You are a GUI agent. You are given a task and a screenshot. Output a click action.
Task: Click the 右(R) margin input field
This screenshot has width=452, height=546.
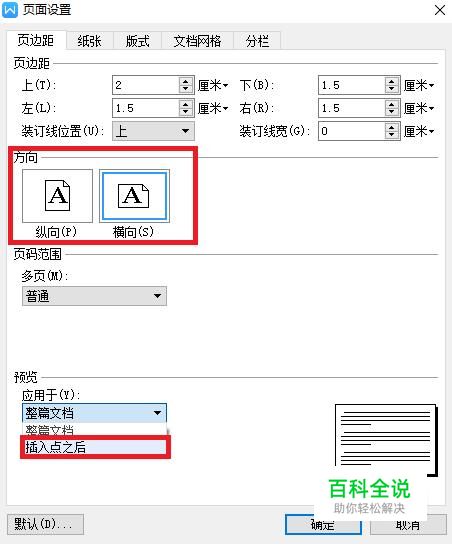351,108
